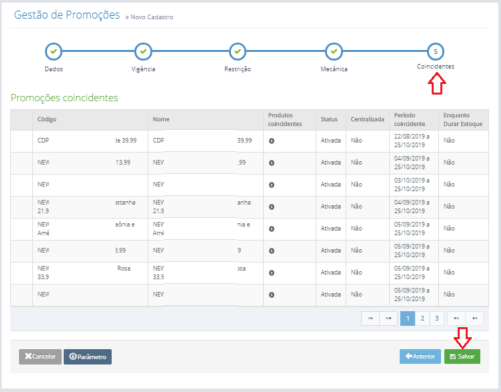The width and height of the screenshot is (501, 392).
Task: Go to page 3 of results
Action: coord(437,318)
